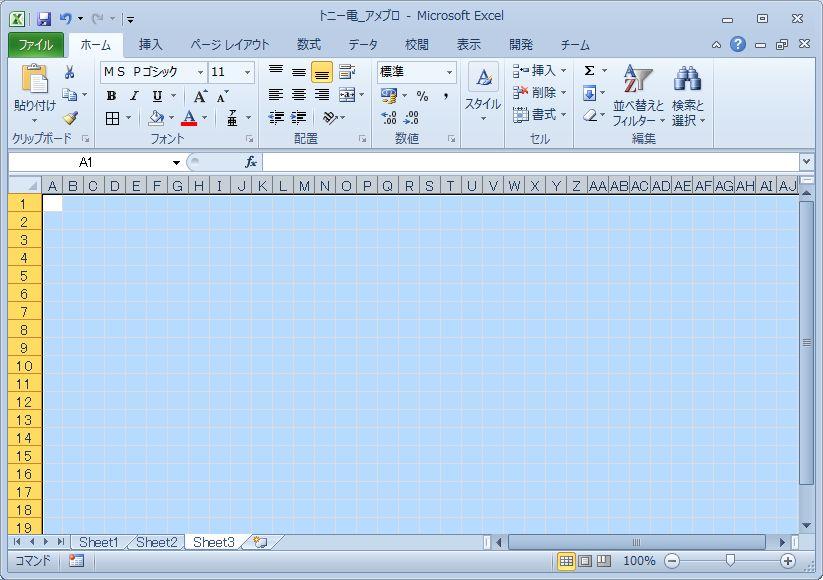Screen dimensions: 823x580
Task: Toggle bold formatting
Action: coord(111,96)
